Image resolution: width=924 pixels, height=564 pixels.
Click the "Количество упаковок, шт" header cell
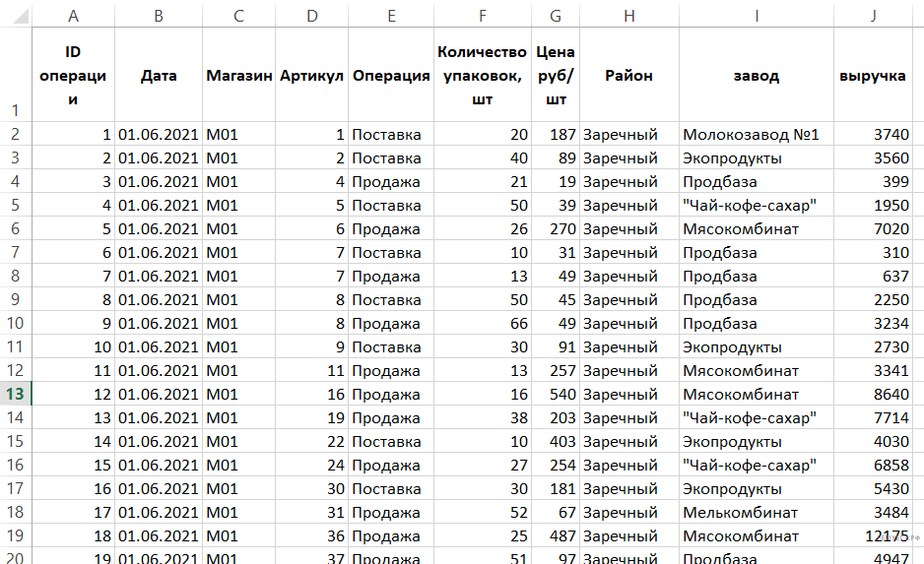[x=482, y=76]
